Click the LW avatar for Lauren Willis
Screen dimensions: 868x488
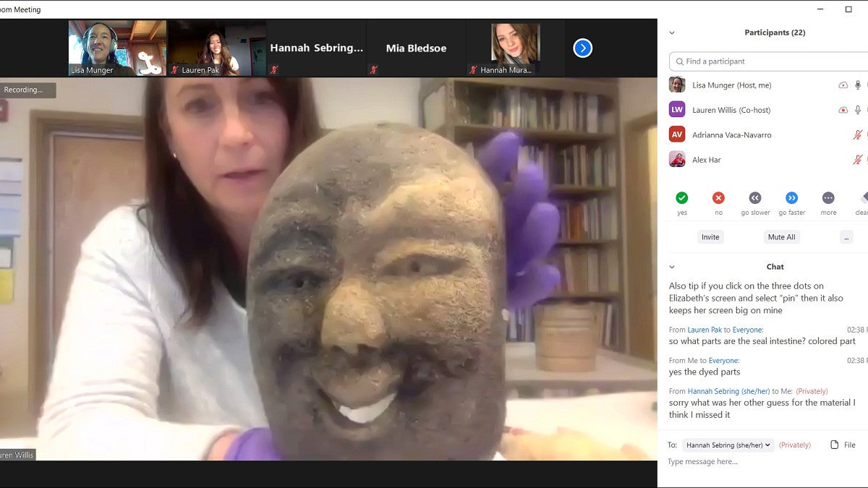[x=677, y=109]
